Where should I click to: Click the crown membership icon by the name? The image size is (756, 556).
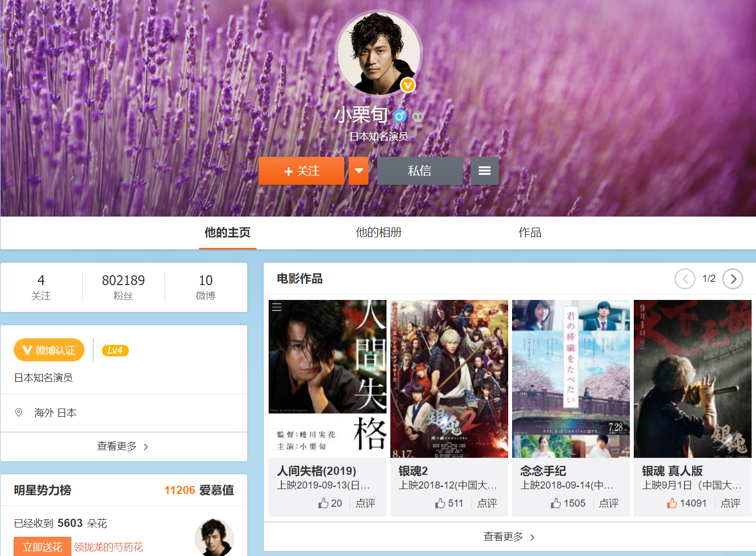point(418,116)
